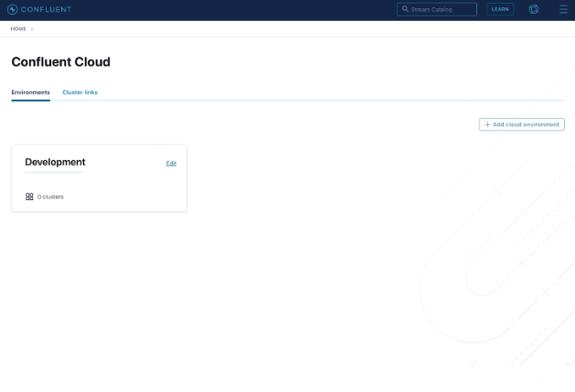Screen dimensions: 575x392
Task: Click the Confluent logo icon
Action: 13,9
